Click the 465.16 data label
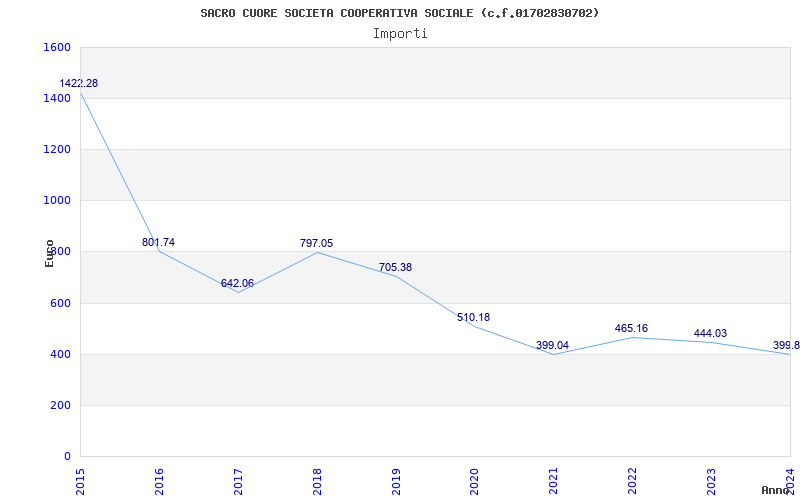The width and height of the screenshot is (800, 500). coord(631,329)
